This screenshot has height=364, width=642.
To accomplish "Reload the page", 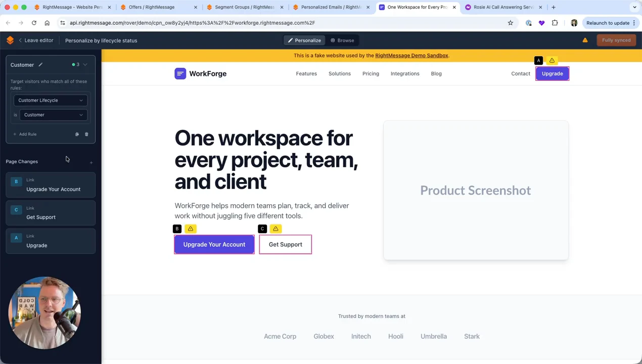I will tap(34, 23).
